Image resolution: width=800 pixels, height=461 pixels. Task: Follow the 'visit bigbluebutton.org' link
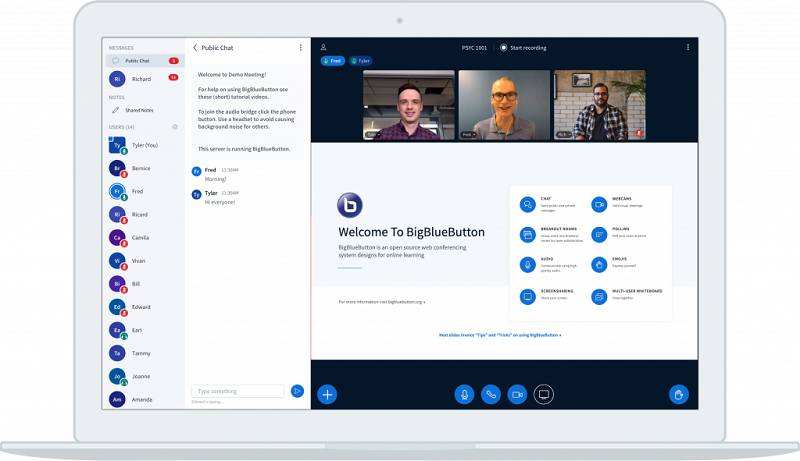382,302
